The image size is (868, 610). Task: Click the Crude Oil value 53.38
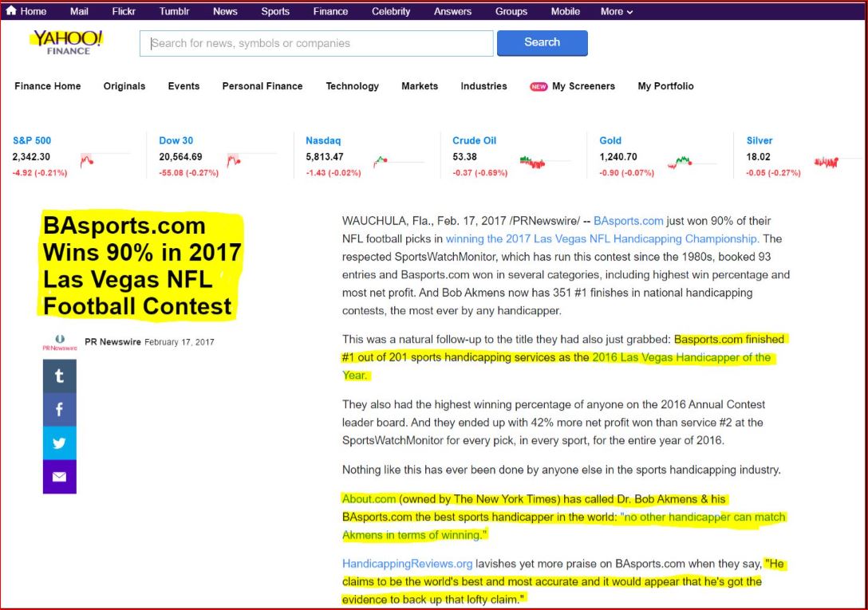(x=464, y=157)
